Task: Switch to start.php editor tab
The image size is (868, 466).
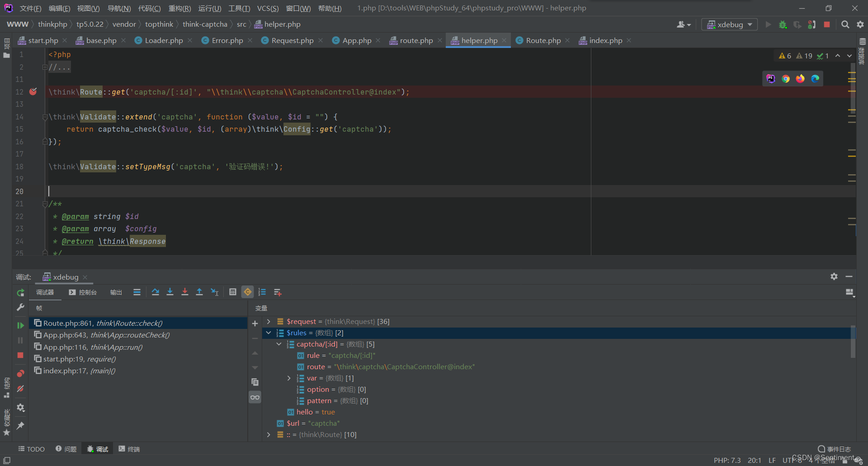Action: coord(43,40)
